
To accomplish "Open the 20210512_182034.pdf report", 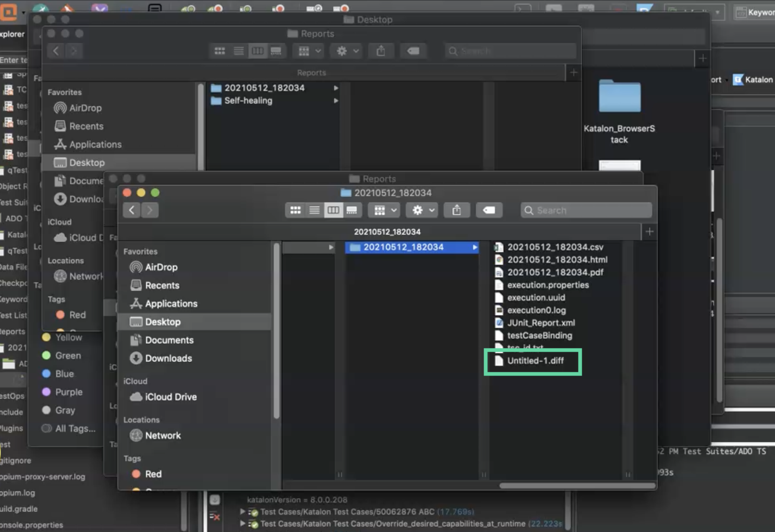I will [x=554, y=272].
